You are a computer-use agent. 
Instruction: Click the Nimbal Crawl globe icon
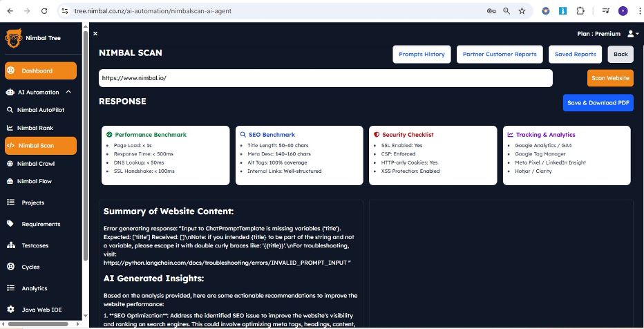tap(10, 164)
